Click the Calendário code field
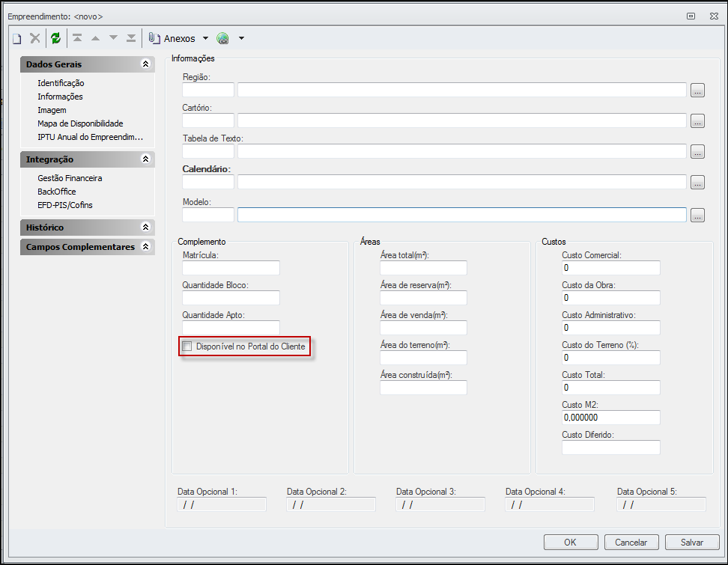Image resolution: width=728 pixels, height=565 pixels. point(208,182)
